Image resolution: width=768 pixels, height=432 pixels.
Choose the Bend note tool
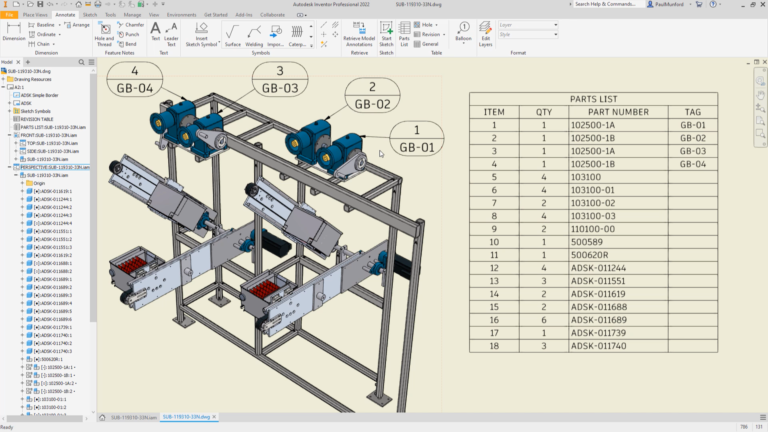tap(127, 44)
